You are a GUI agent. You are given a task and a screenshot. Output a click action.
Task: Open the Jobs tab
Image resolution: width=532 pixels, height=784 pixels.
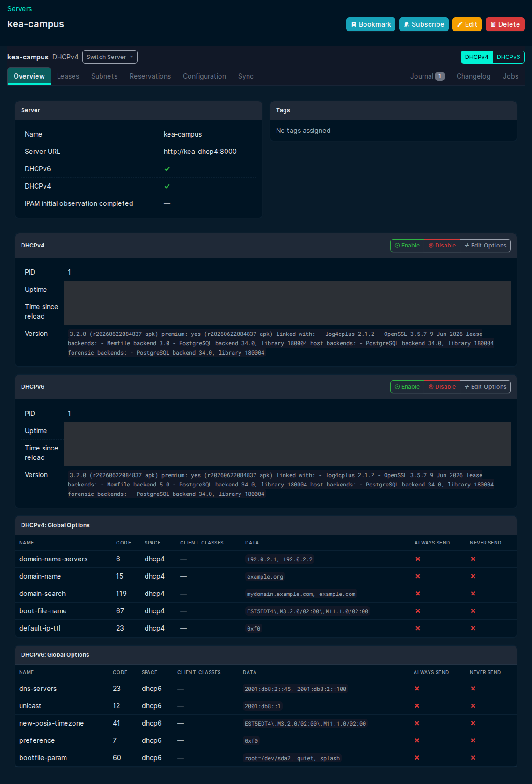pos(510,76)
